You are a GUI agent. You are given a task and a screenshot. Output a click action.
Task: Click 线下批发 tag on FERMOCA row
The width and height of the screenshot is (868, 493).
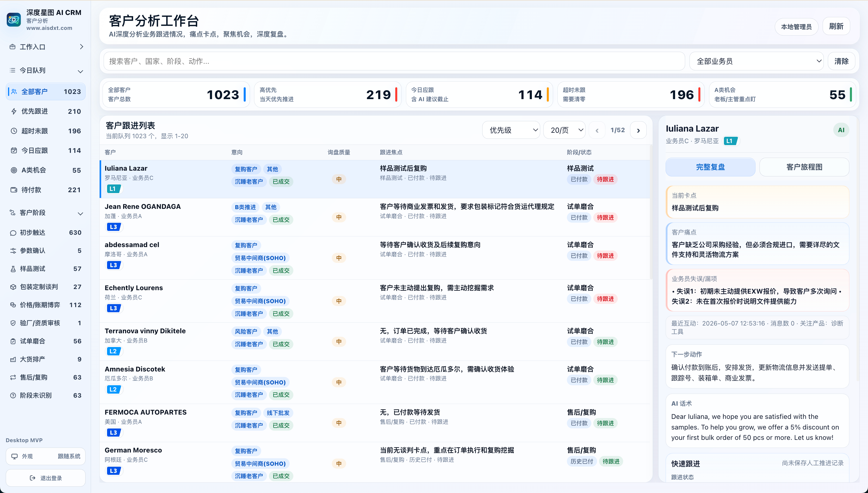pos(278,413)
